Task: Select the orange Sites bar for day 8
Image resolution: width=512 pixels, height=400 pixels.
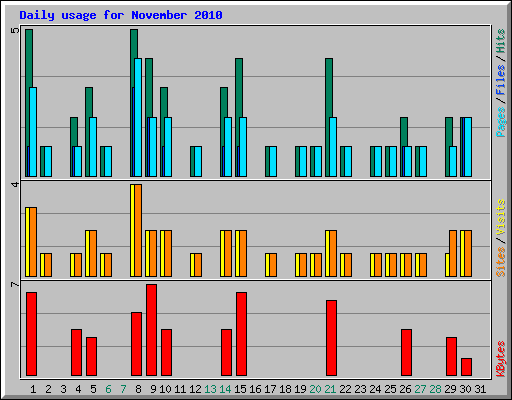Action: point(138,230)
